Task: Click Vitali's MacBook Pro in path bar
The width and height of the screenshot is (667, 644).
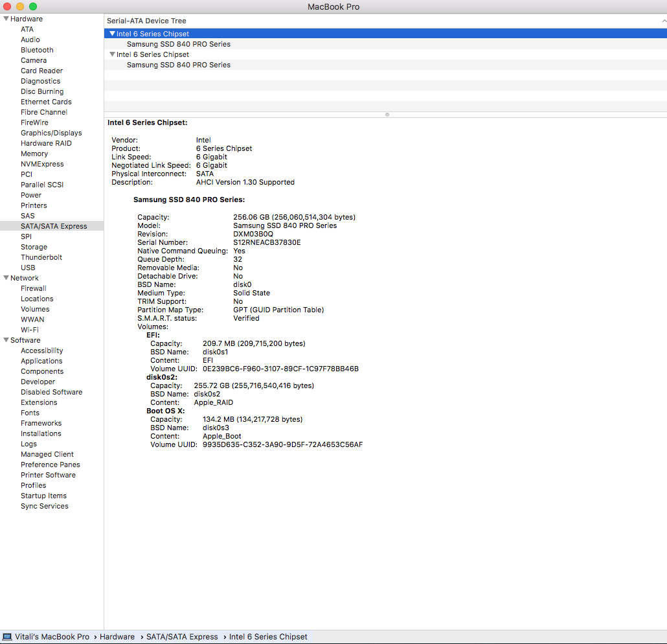Action: click(52, 637)
